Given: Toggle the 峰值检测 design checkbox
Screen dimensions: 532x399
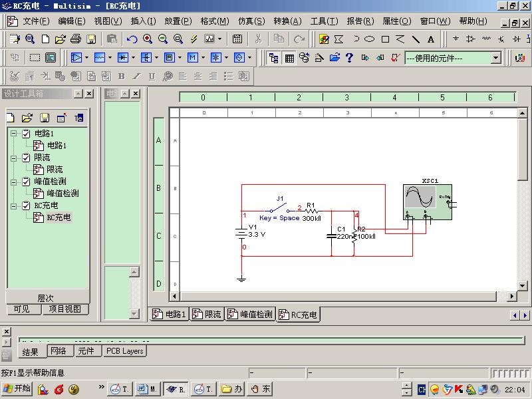Looking at the screenshot, I should (x=26, y=182).
